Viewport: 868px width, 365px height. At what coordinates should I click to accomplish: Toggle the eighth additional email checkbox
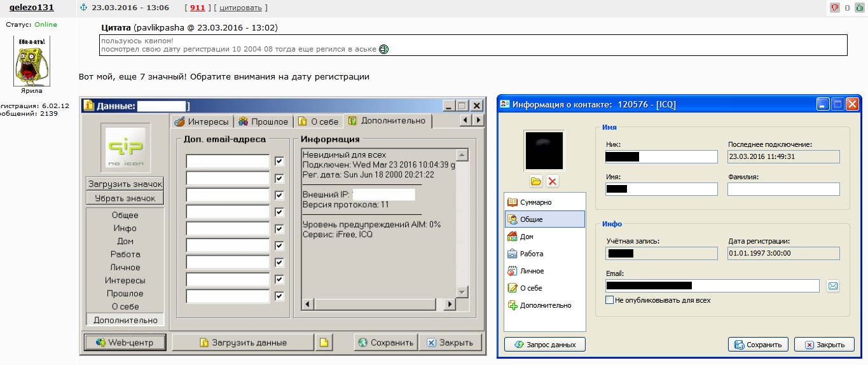pos(279,279)
